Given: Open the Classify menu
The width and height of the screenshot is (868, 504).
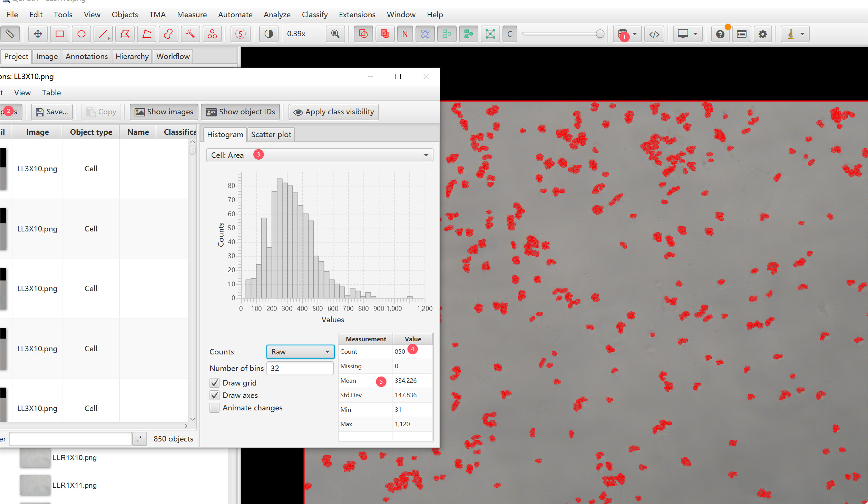Looking at the screenshot, I should click(x=314, y=15).
